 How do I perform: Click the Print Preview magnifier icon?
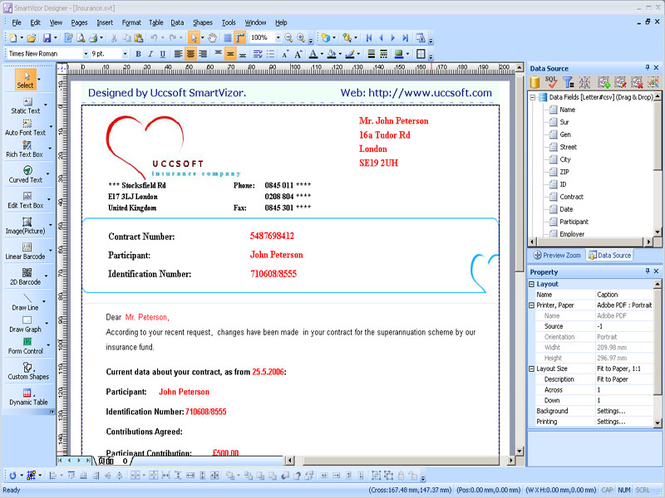pos(80,38)
